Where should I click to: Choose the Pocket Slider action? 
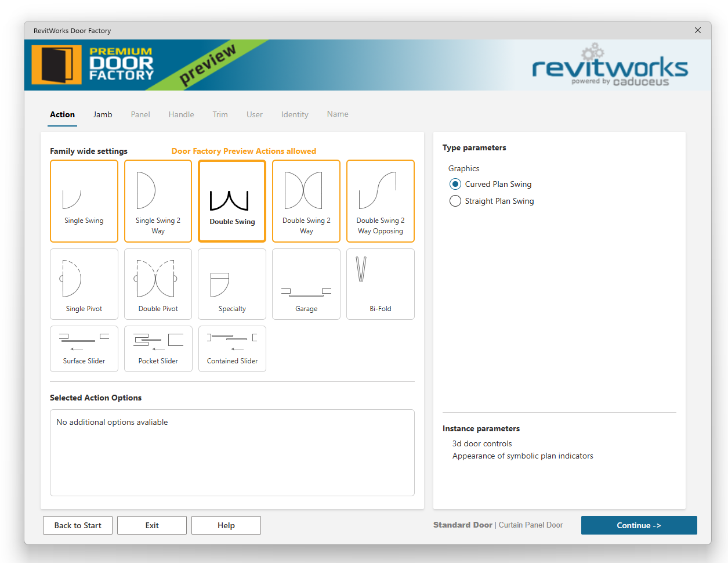158,348
